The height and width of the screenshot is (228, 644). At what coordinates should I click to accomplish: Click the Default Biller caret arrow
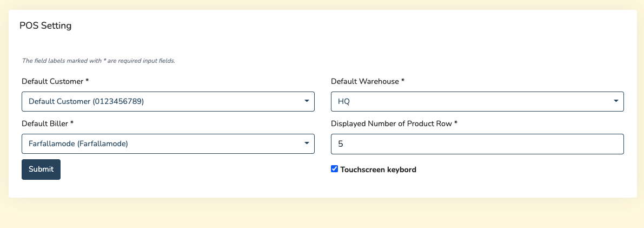pos(307,144)
